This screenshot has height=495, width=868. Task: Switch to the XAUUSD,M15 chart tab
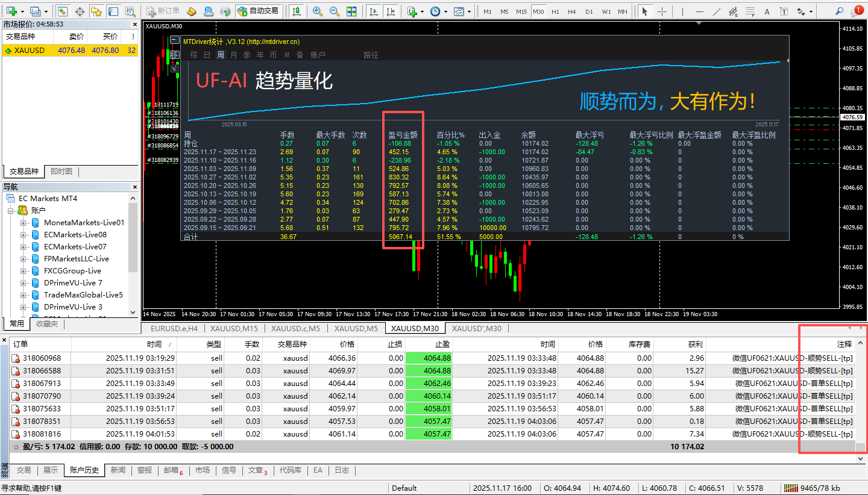pyautogui.click(x=234, y=329)
